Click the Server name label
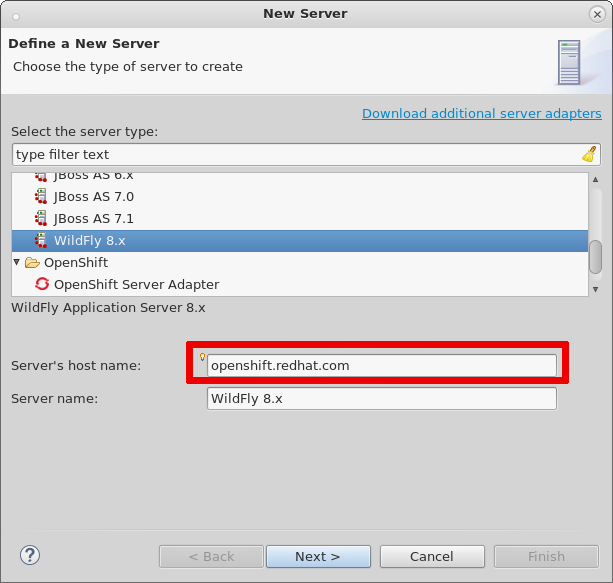Viewport: 613px width, 583px height. coord(54,398)
